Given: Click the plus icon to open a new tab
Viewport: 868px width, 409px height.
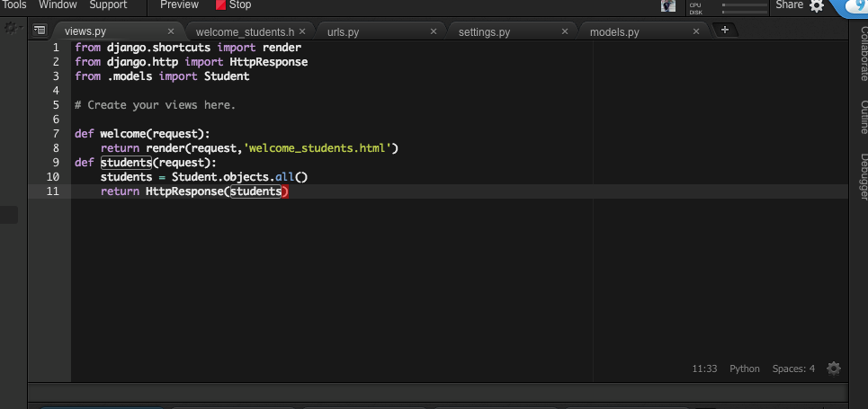Looking at the screenshot, I should click(x=725, y=31).
